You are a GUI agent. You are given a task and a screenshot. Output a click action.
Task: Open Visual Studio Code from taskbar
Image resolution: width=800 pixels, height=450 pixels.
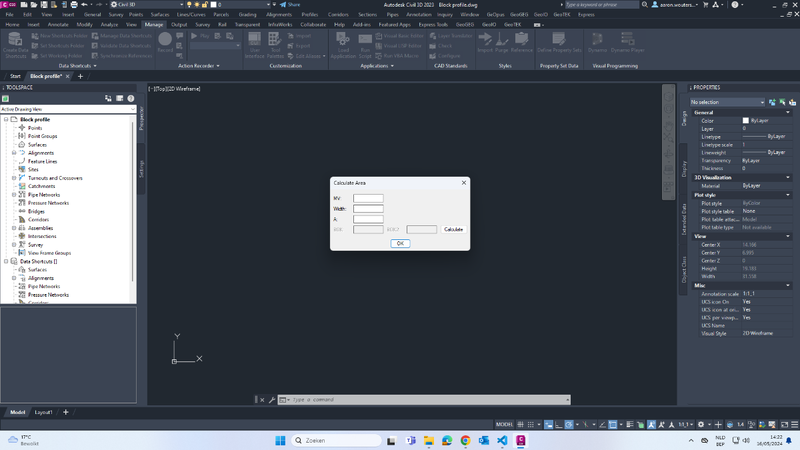tap(502, 440)
